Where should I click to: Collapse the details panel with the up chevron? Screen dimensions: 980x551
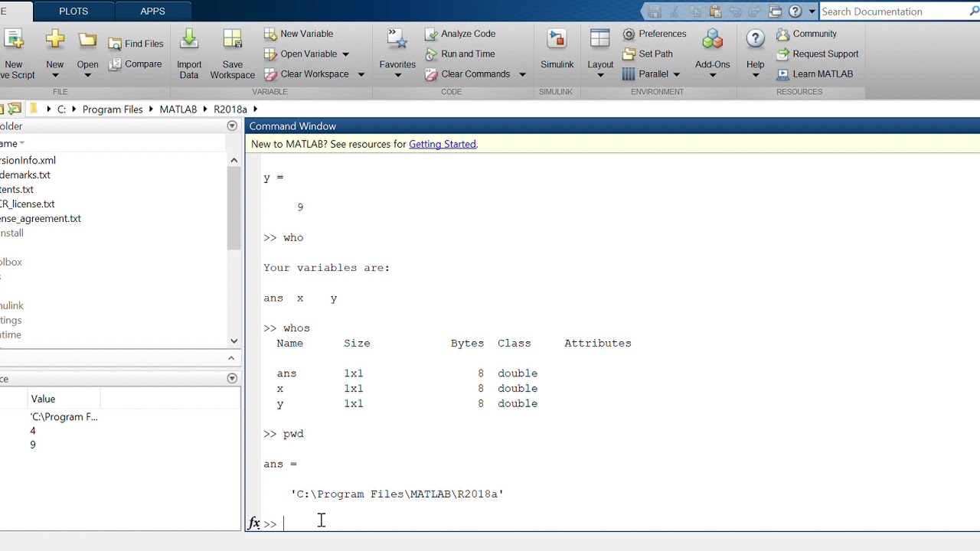point(231,357)
